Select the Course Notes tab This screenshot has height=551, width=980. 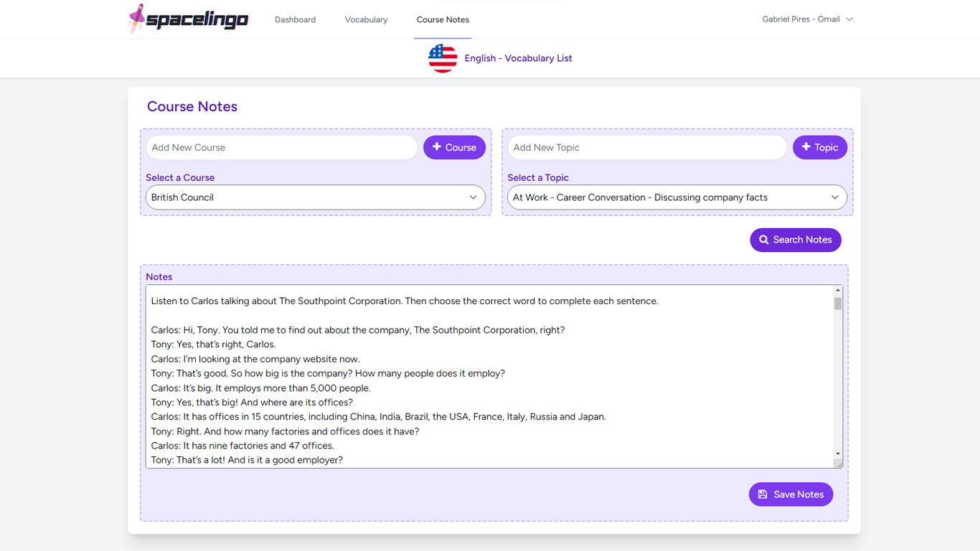pos(443,19)
